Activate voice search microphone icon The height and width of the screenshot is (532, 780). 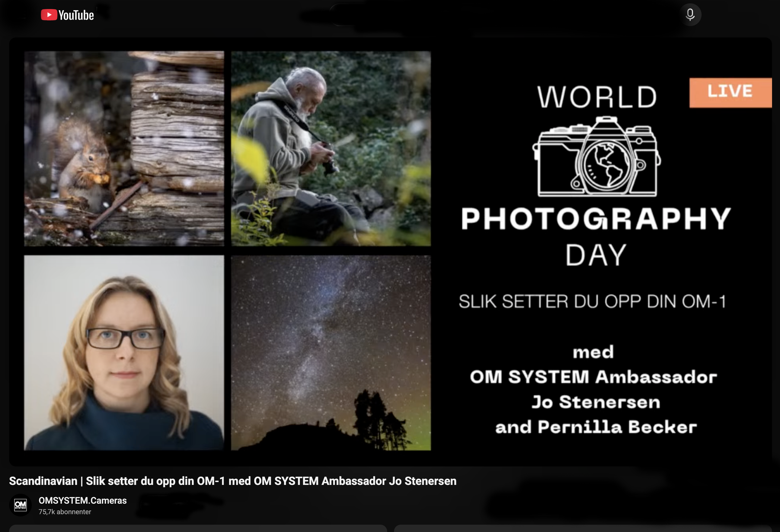(690, 15)
